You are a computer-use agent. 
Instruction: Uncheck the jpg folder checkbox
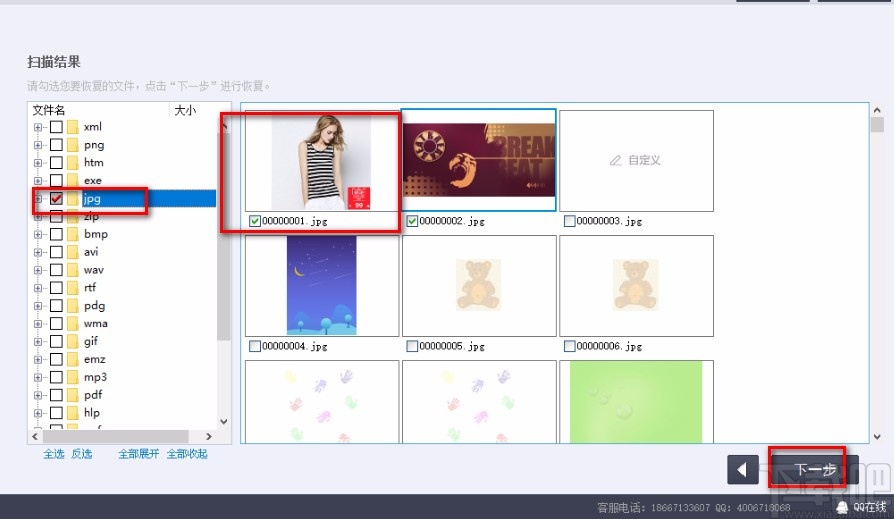point(56,198)
